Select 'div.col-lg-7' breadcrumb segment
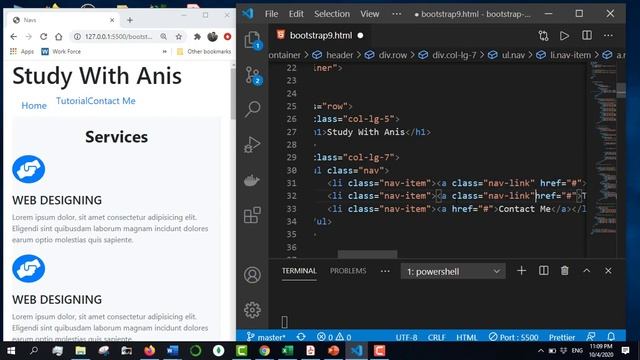This screenshot has height=360, width=640. coord(454,55)
